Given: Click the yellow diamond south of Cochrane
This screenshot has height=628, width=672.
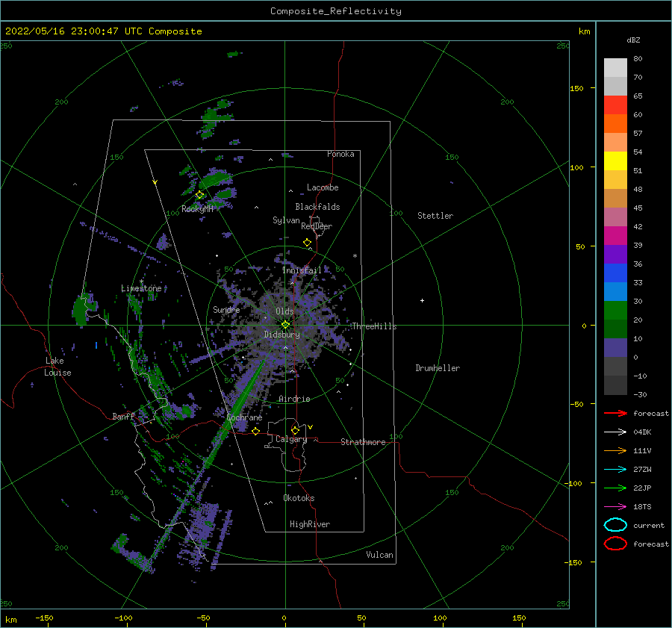Looking at the screenshot, I should point(256,432).
